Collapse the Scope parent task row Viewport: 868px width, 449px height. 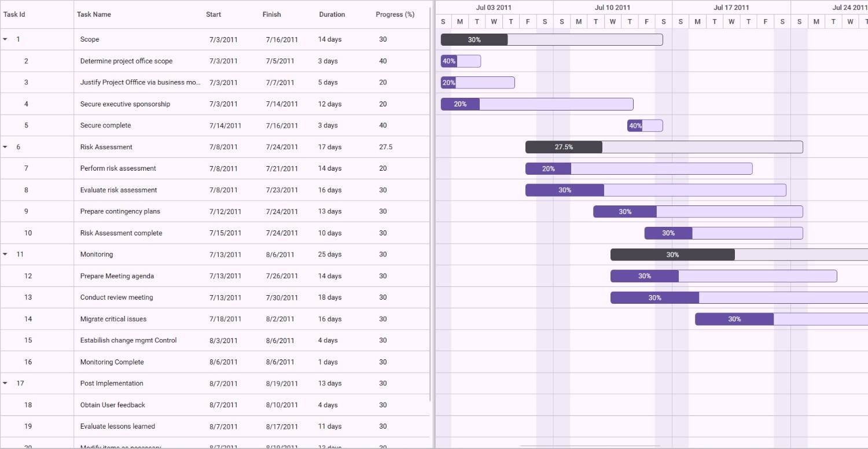[x=5, y=39]
